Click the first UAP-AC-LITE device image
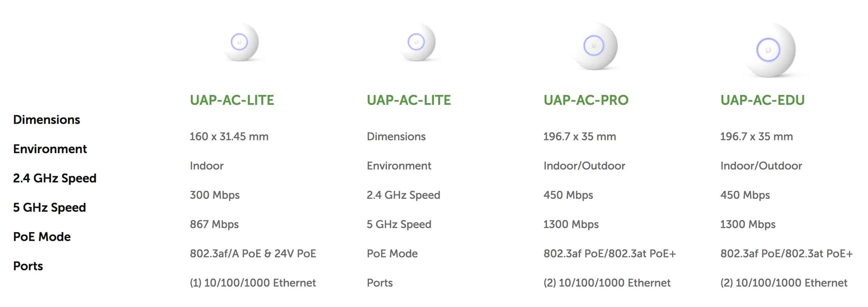This screenshot has height=307, width=868. pyautogui.click(x=241, y=42)
